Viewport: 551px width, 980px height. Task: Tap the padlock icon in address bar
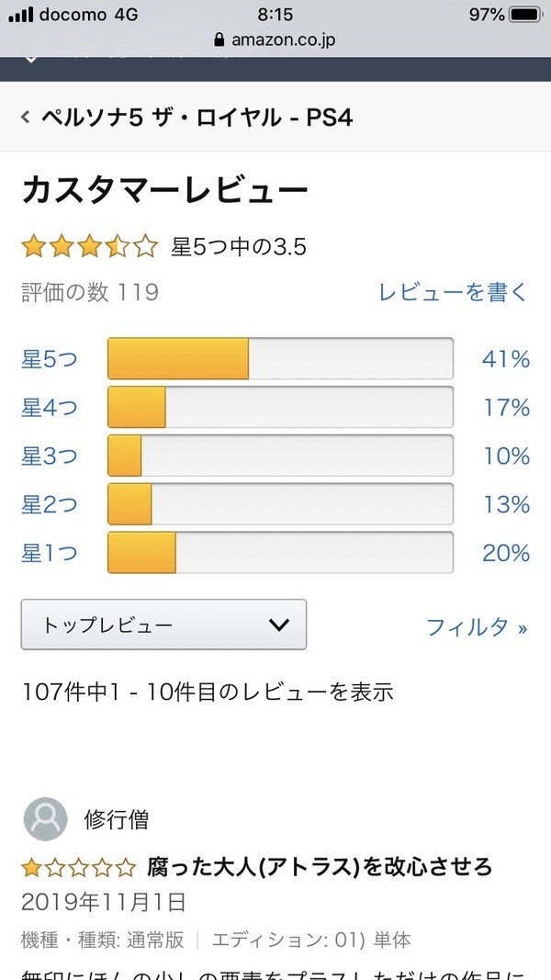tap(219, 40)
